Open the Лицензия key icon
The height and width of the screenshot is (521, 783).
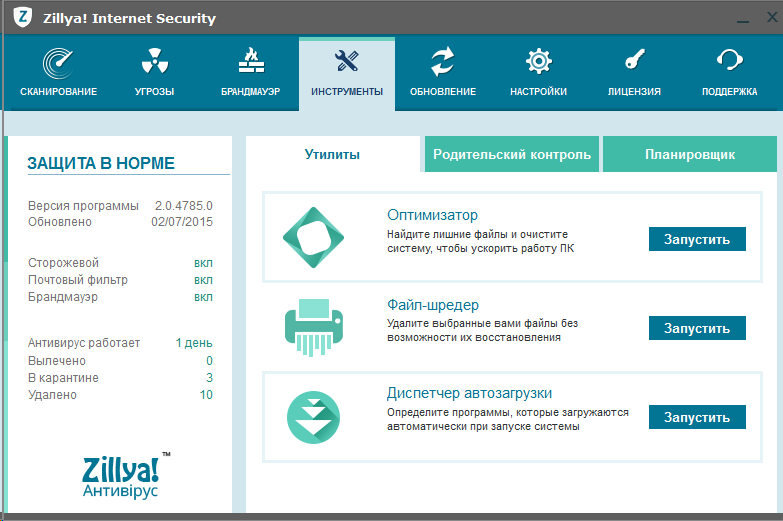[635, 60]
